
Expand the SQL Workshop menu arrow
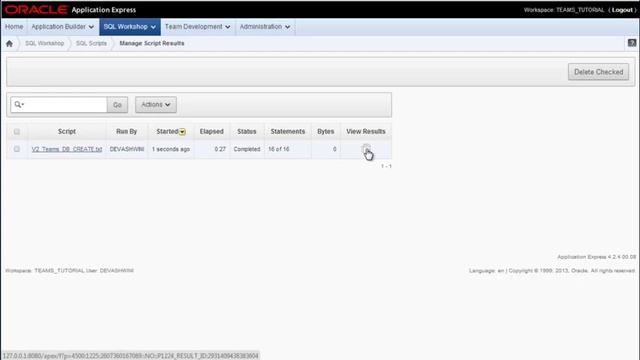pyautogui.click(x=153, y=27)
